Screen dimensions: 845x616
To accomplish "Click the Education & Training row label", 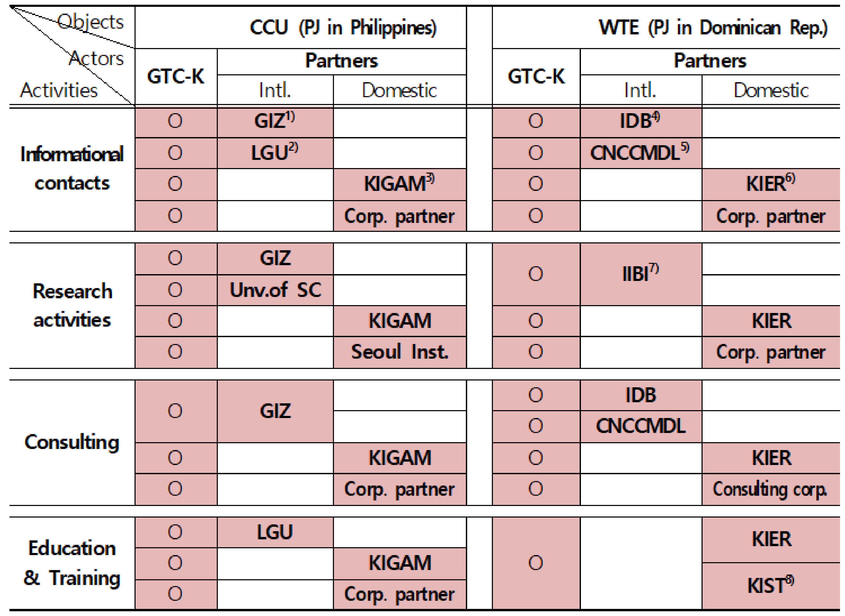I will point(72,563).
